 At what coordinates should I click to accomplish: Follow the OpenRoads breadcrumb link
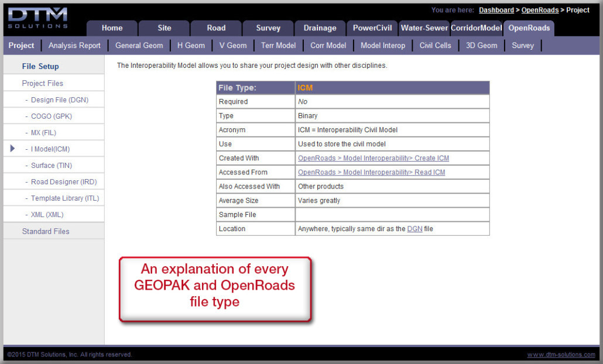click(540, 10)
